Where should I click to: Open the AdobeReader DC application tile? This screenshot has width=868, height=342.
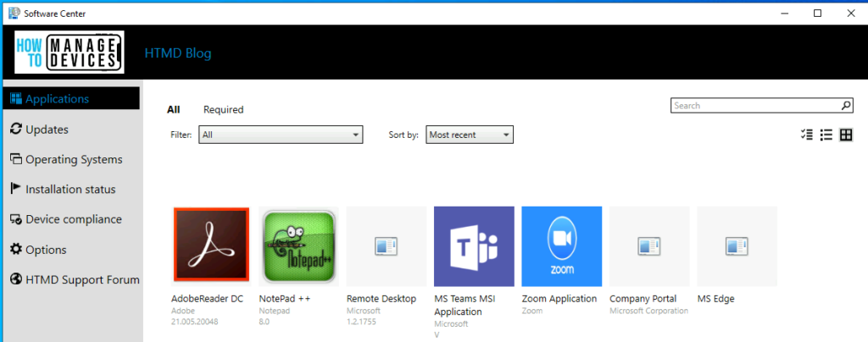click(x=210, y=246)
